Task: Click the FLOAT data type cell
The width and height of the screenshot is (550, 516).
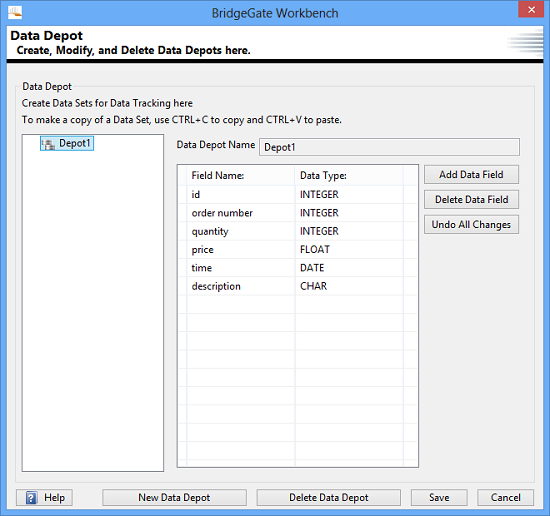Action: (349, 249)
